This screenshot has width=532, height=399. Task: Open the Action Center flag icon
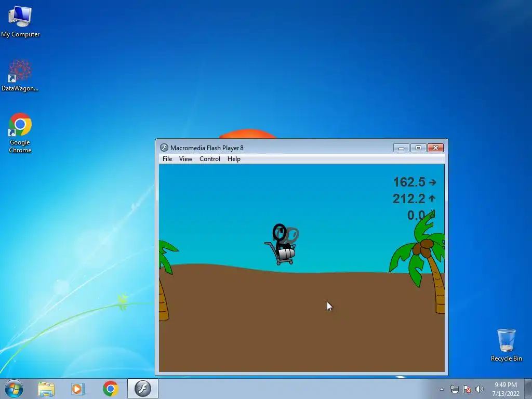[467, 389]
